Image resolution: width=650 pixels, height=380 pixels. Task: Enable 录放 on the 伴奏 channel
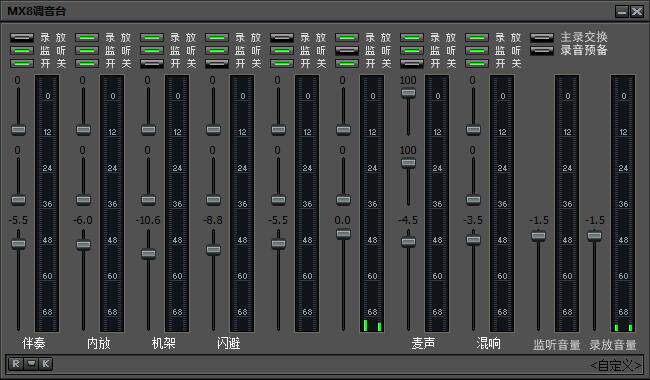pyautogui.click(x=22, y=38)
